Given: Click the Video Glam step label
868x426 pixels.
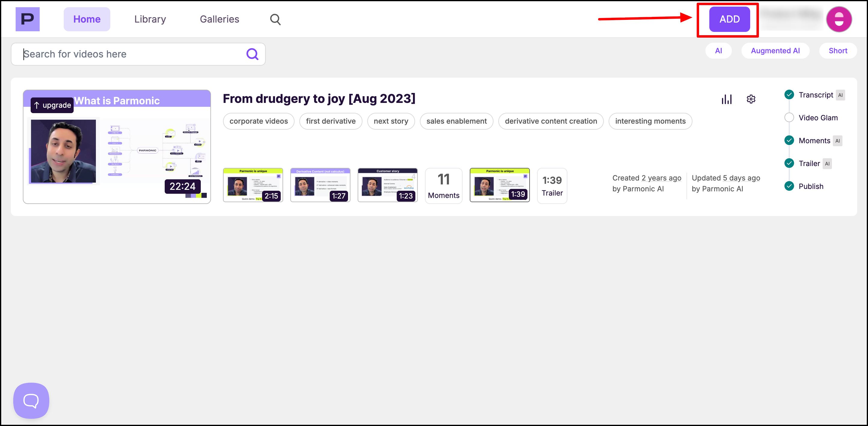Looking at the screenshot, I should click(818, 118).
